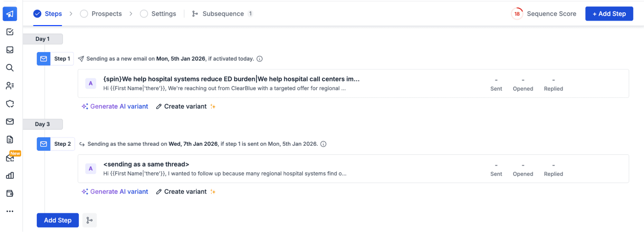Open the templates document sidebar icon
Viewport: 644px width, 232px height.
pyautogui.click(x=10, y=140)
